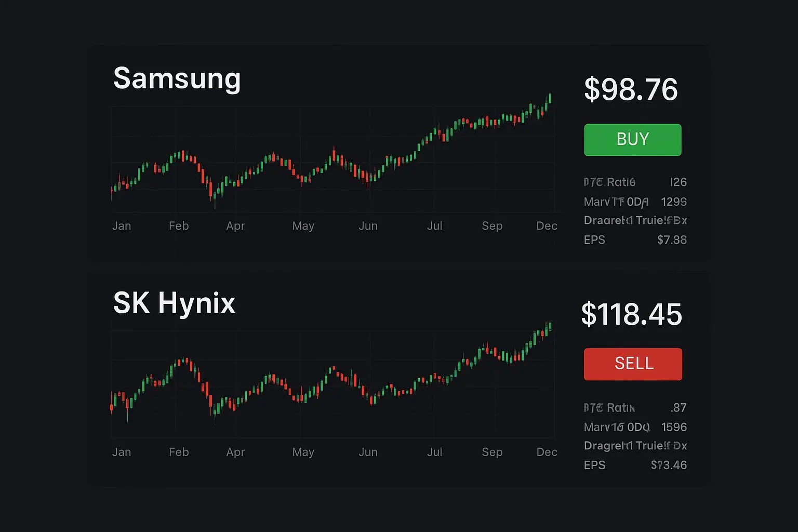Click the green BUY button for Samsung

[632, 140]
